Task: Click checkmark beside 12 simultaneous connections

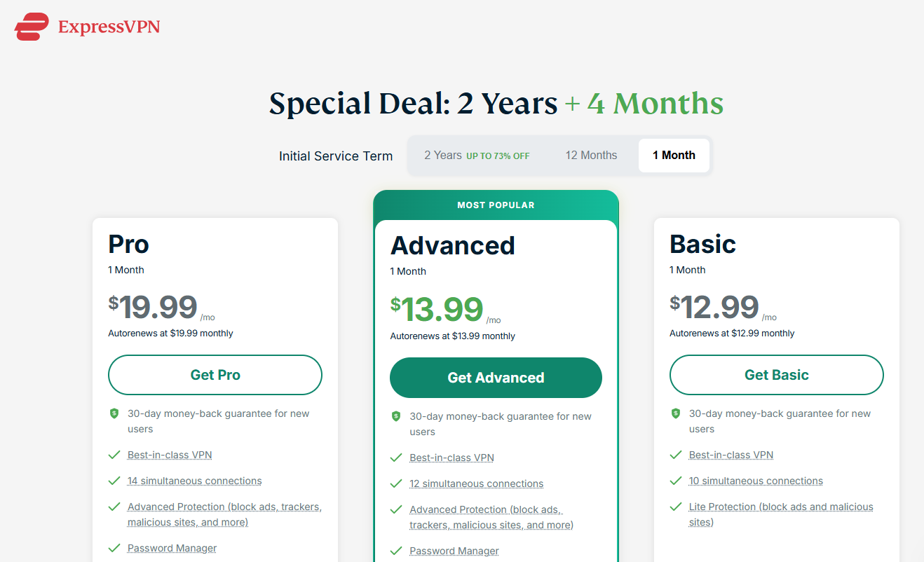Action: [x=395, y=484]
